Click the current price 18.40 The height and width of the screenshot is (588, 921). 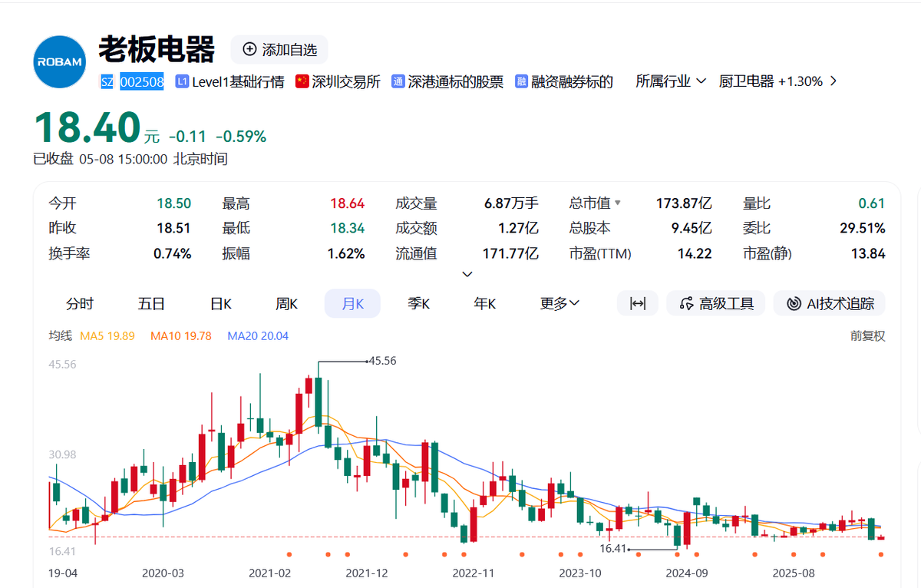[x=87, y=127]
